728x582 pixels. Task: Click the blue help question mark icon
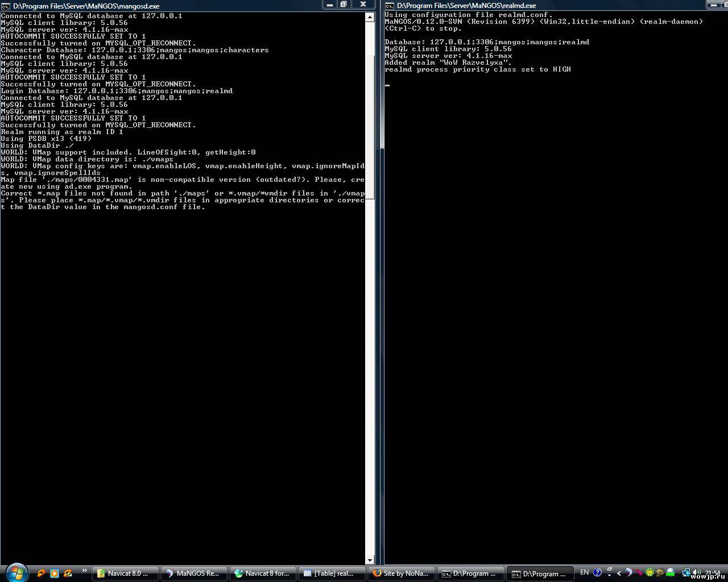pos(597,572)
